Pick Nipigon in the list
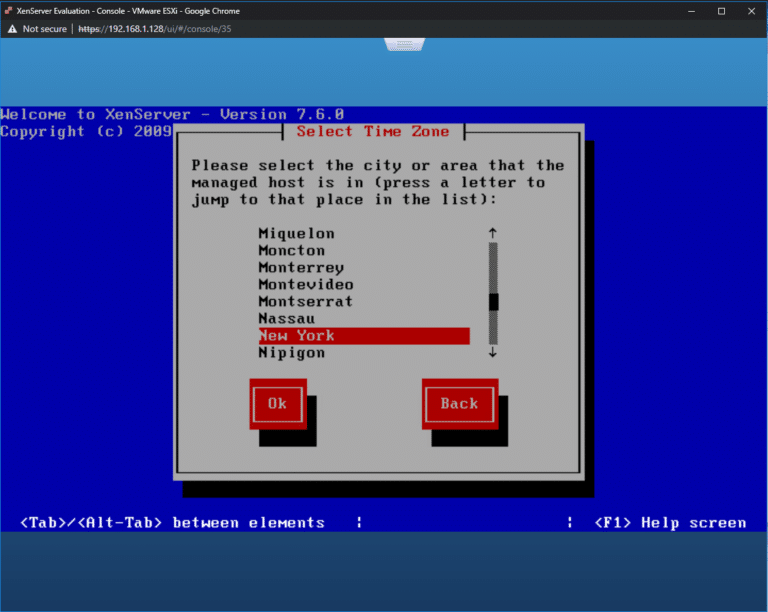 tap(292, 353)
